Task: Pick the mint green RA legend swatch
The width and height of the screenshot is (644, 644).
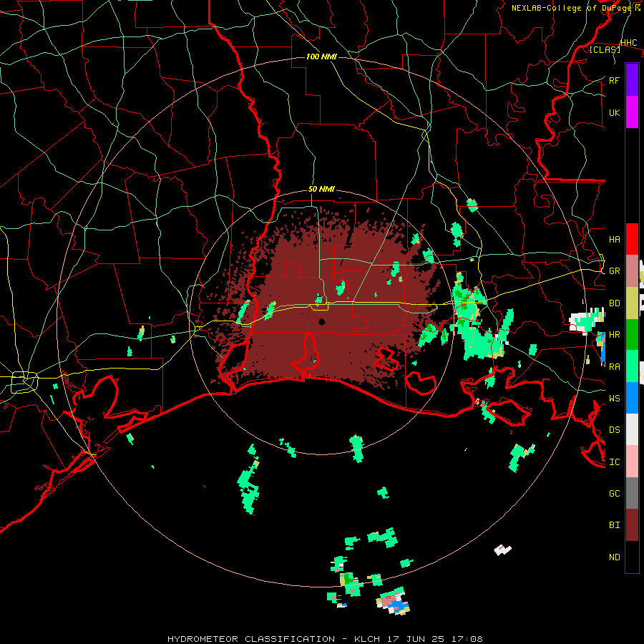Action: pyautogui.click(x=632, y=366)
